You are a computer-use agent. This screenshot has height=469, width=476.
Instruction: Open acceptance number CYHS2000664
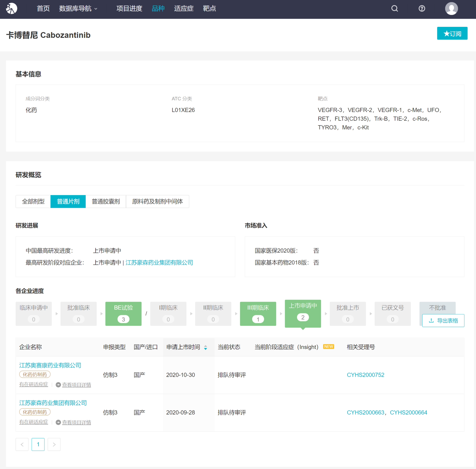[x=408, y=413]
